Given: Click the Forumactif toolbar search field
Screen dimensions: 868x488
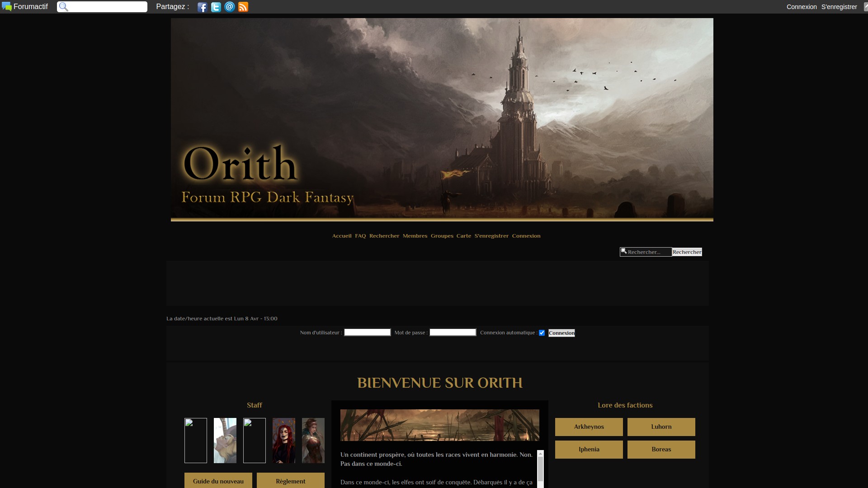Looking at the screenshot, I should (x=102, y=7).
